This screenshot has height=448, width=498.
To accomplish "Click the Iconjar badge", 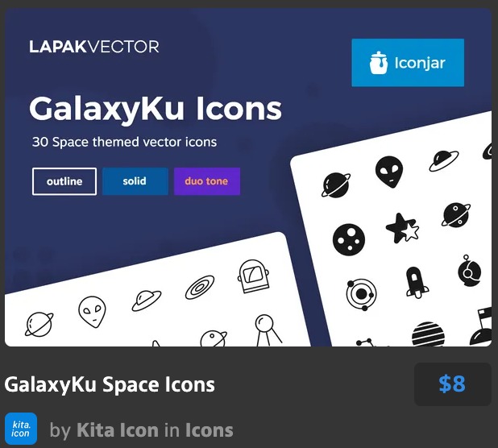I will 408,63.
